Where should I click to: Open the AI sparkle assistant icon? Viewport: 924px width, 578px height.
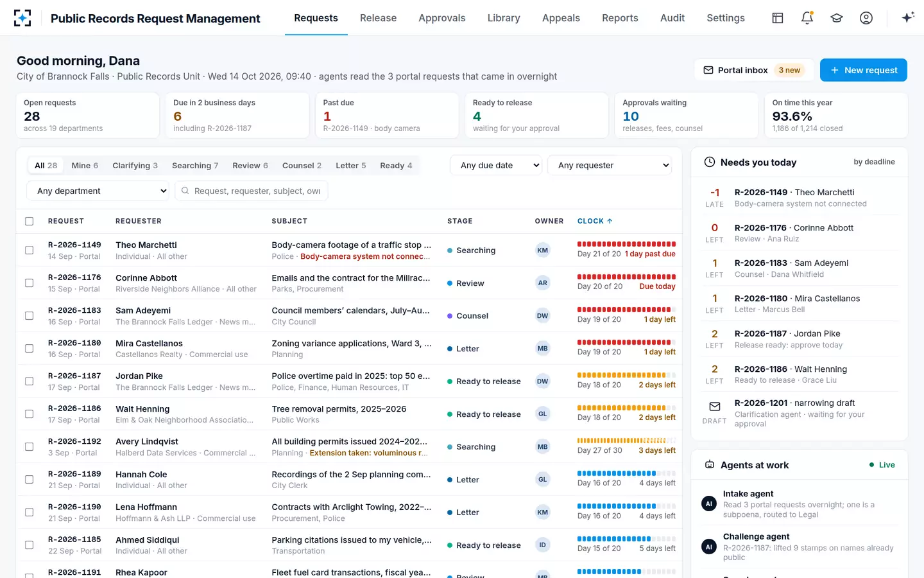907,18
